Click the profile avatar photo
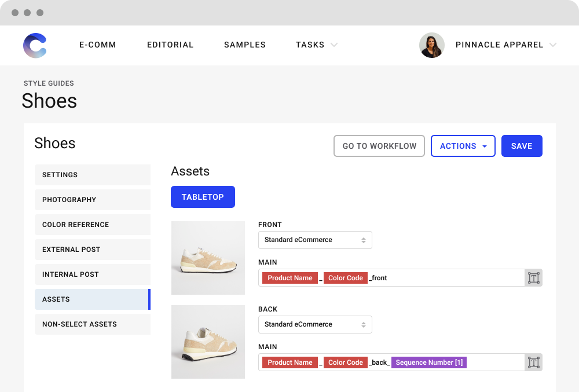 coord(432,45)
